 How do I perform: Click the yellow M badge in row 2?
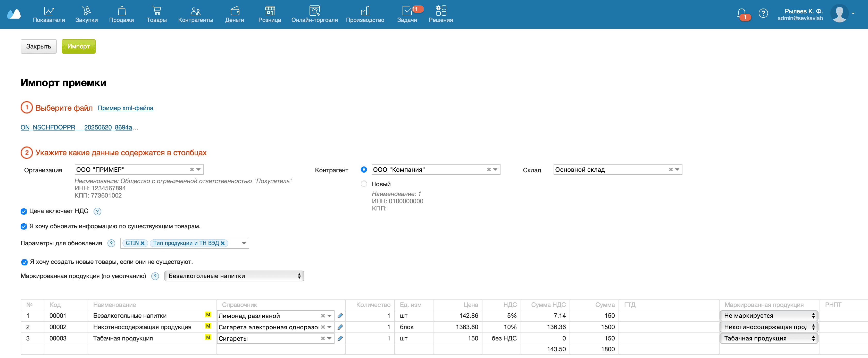[208, 326]
